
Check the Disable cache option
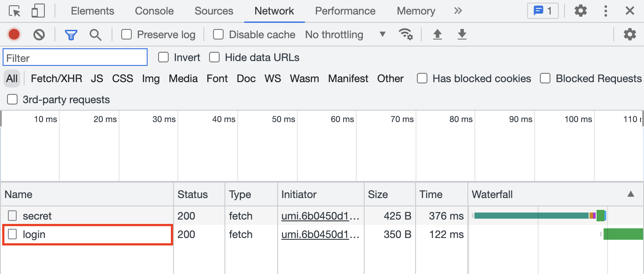coord(218,34)
